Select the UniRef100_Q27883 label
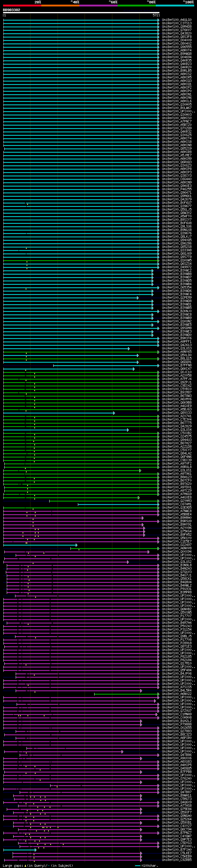 176,731
